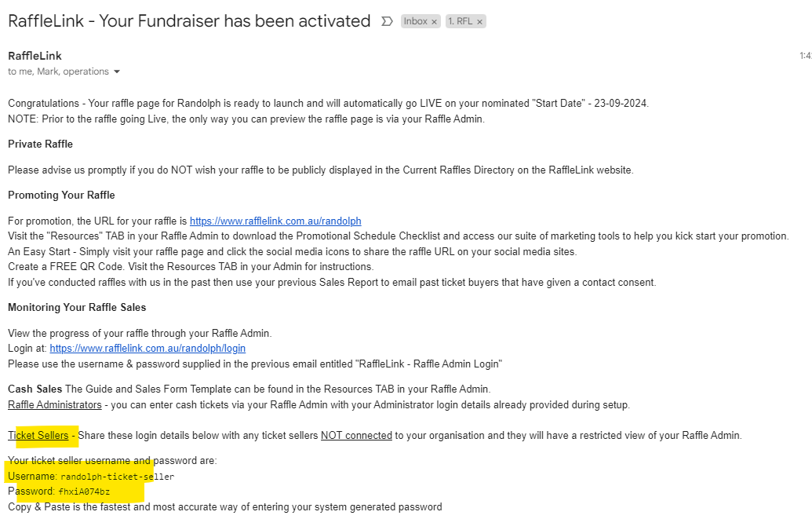Open the rafflelink.com.au/randolph raffle URL
This screenshot has width=812, height=519.
point(275,221)
